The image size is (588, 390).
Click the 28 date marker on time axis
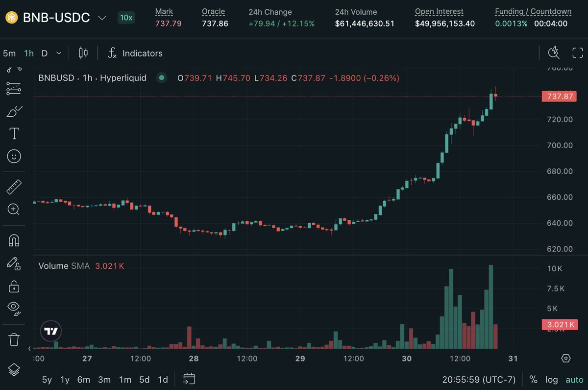tap(194, 358)
